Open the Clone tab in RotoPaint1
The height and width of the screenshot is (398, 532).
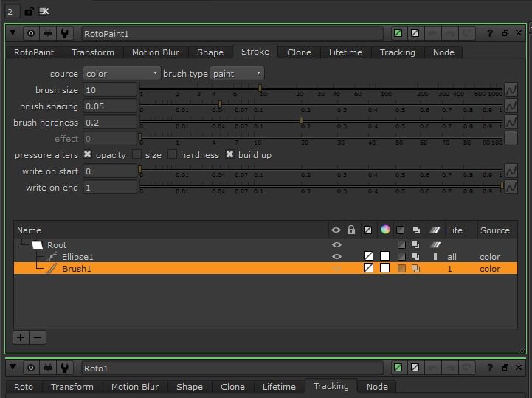(x=300, y=52)
